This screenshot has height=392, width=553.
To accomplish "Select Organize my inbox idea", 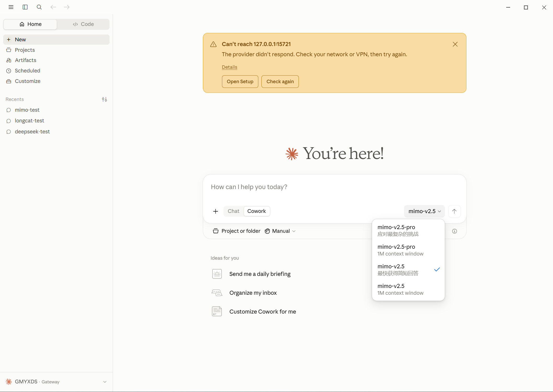I will [253, 293].
